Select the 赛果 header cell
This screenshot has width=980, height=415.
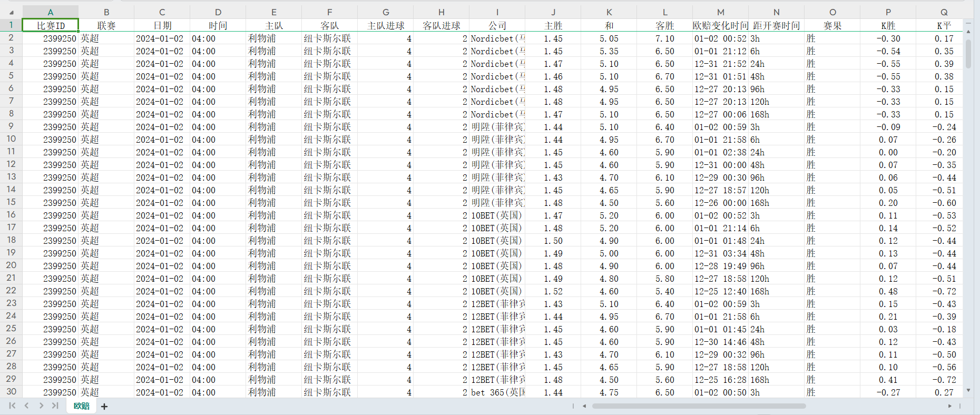coord(832,25)
